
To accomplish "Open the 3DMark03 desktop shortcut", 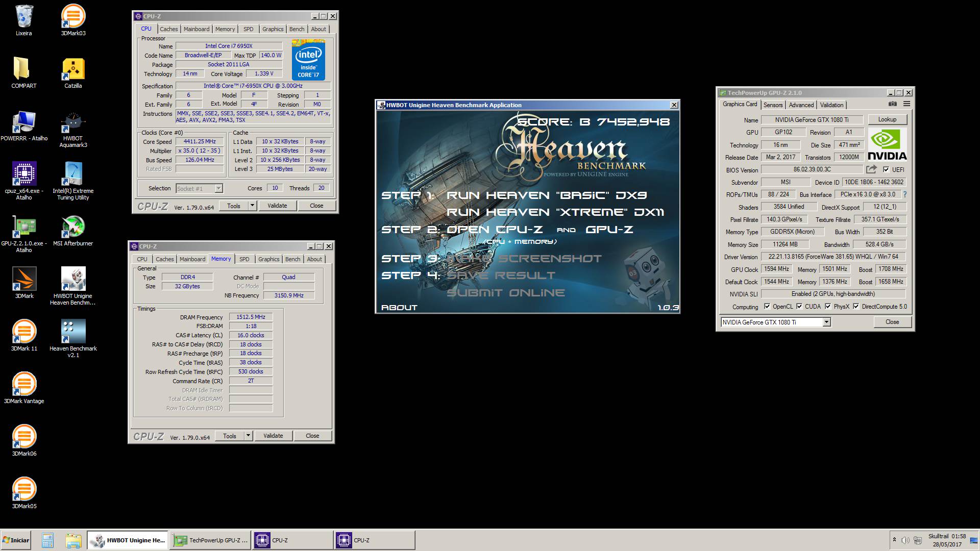I will click(x=73, y=20).
